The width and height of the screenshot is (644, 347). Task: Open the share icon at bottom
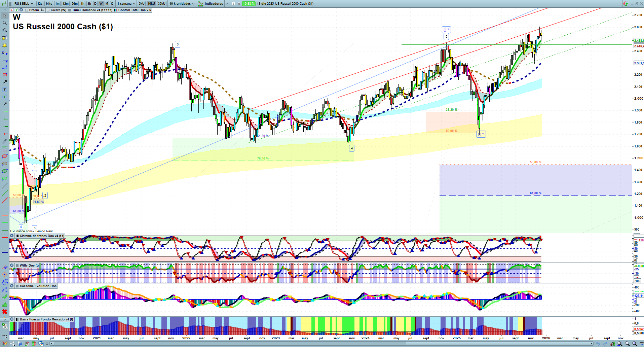click(x=13, y=344)
